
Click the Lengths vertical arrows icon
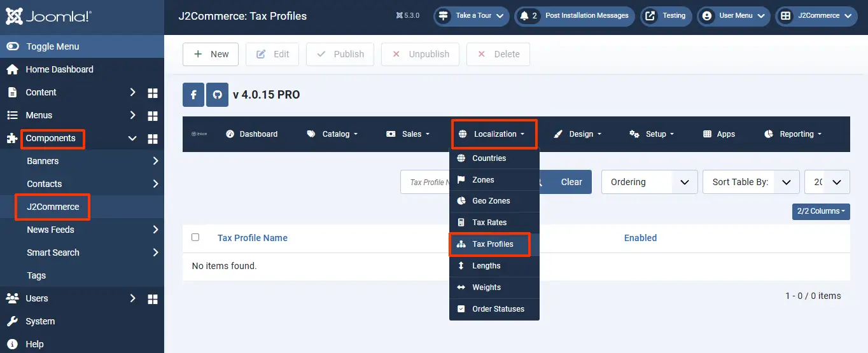click(x=461, y=266)
